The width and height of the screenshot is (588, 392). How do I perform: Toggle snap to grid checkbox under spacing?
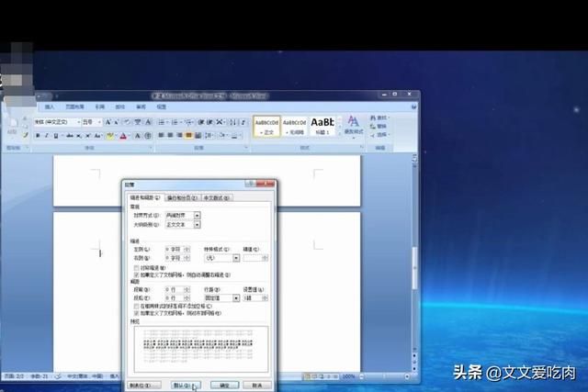coord(137,314)
